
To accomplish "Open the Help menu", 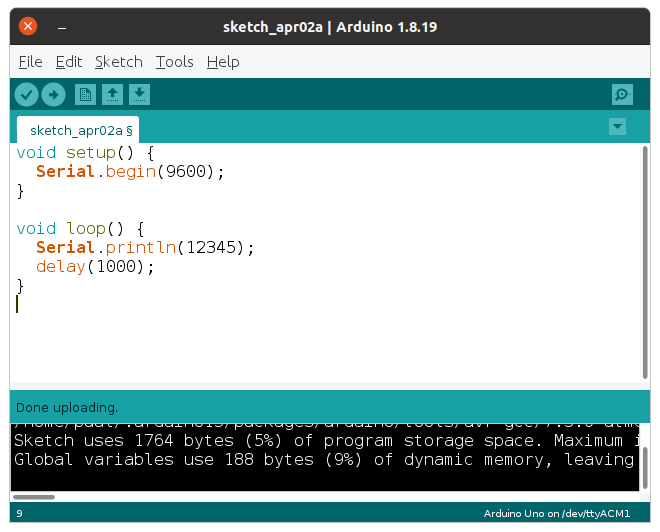I will click(223, 62).
